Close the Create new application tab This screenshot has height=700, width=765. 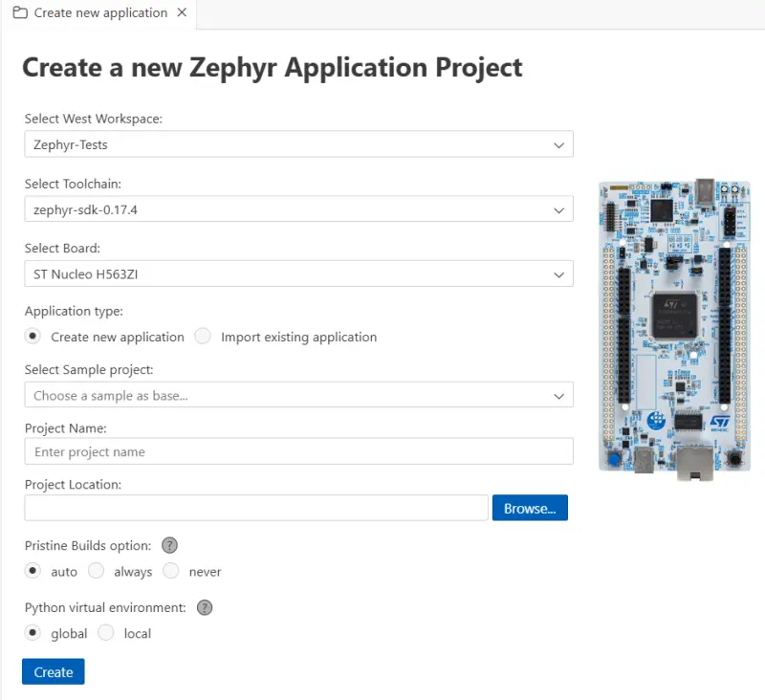[x=183, y=13]
